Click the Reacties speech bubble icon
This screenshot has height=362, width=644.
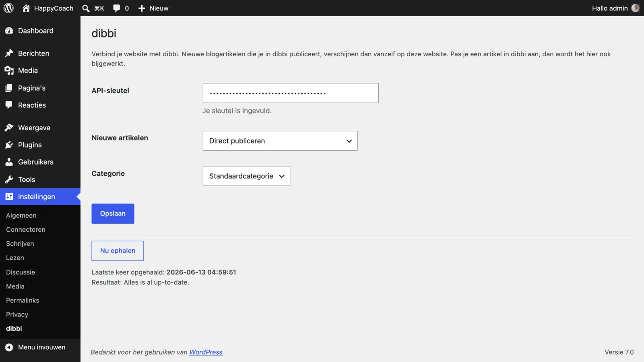[9, 105]
